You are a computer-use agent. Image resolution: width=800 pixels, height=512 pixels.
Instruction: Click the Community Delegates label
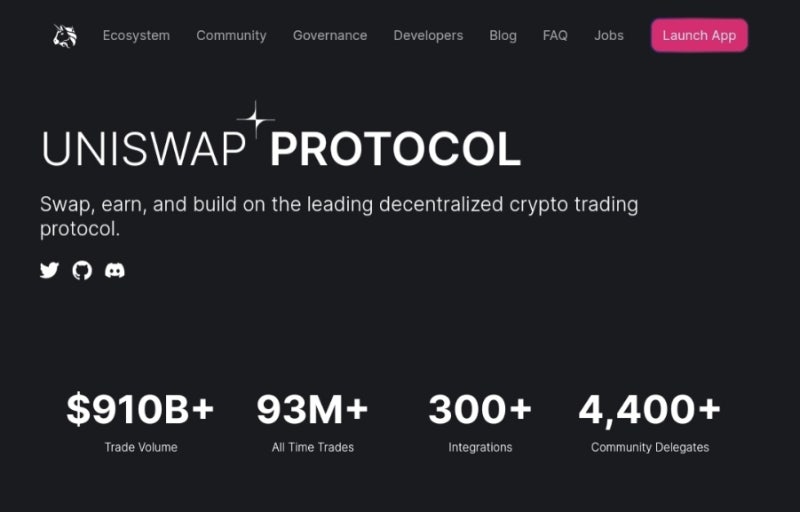(x=650, y=447)
